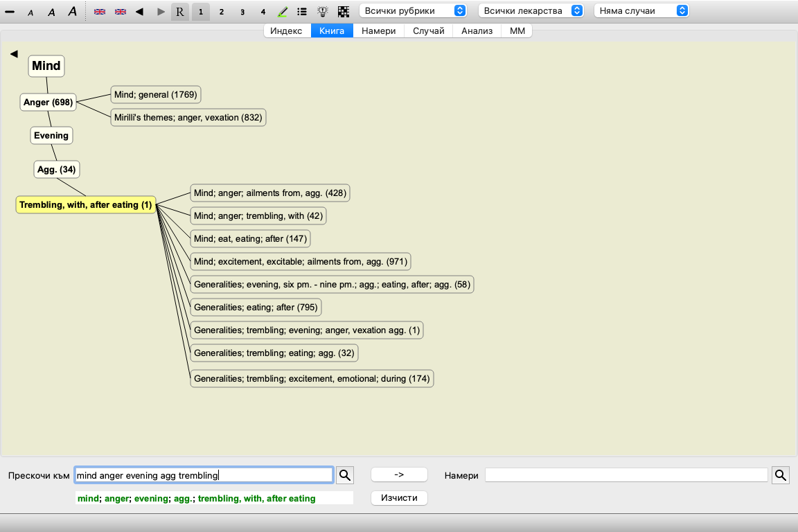
Task: Click the checkered grid icon
Action: (x=344, y=12)
